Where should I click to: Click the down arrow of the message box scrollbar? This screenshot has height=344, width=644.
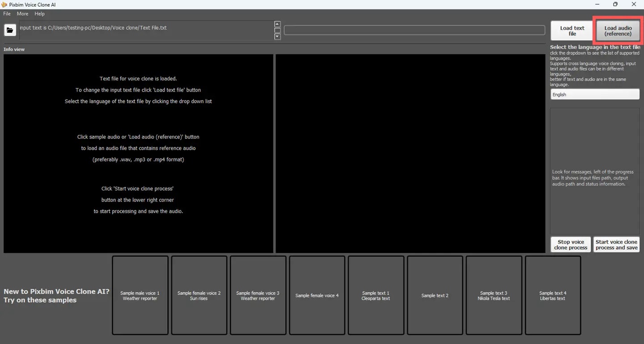pyautogui.click(x=277, y=37)
